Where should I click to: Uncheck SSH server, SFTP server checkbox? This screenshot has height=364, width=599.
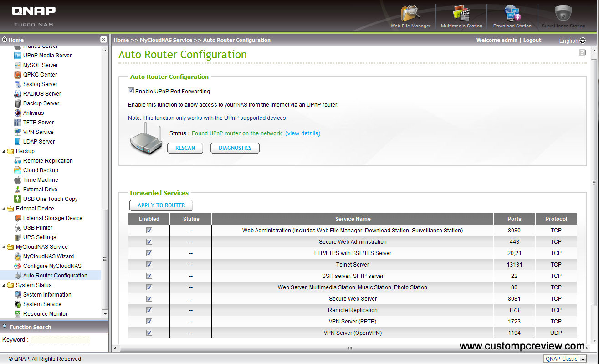tap(149, 276)
